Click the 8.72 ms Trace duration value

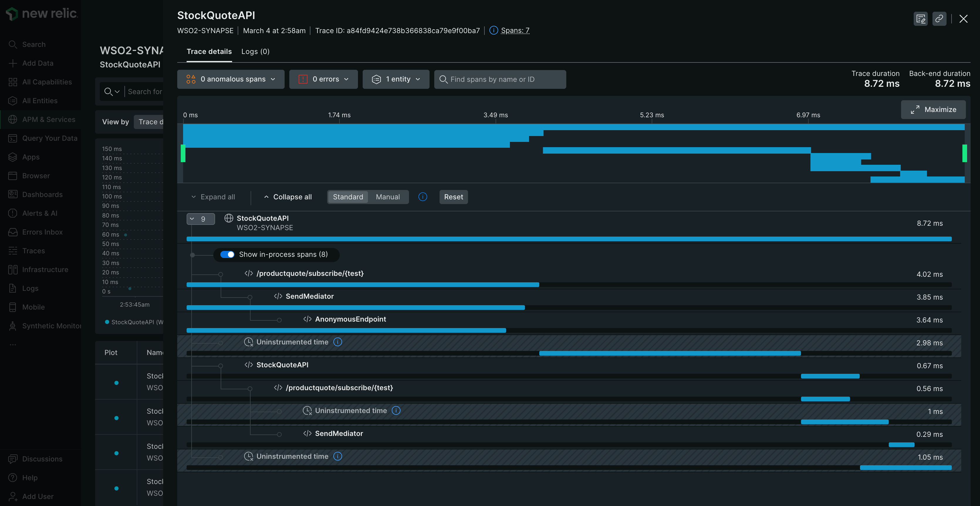(881, 84)
